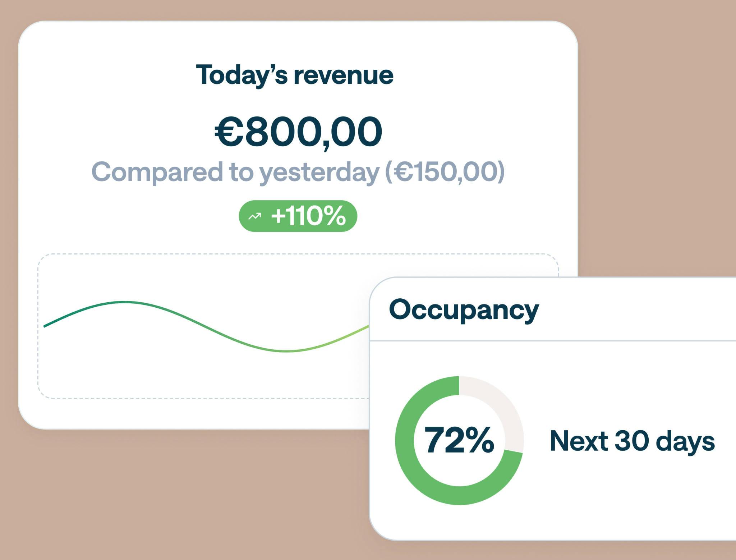This screenshot has height=560, width=736.
Task: Click the green +110% growth badge
Action: 298,216
